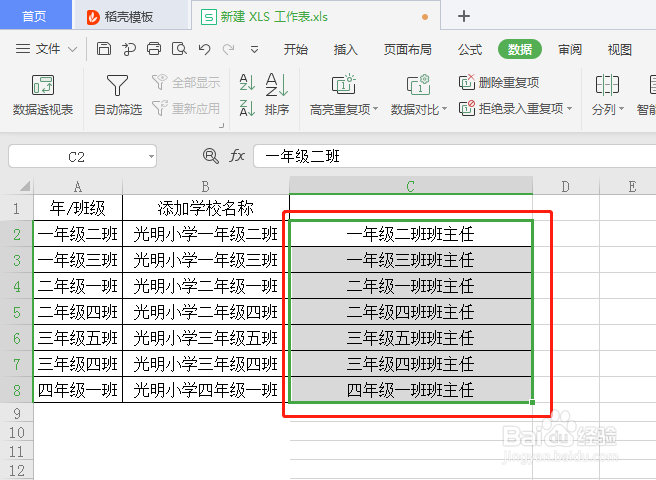Click cell 一年级二班班主任
Viewport: 656px width, 480px height.
pos(410,234)
